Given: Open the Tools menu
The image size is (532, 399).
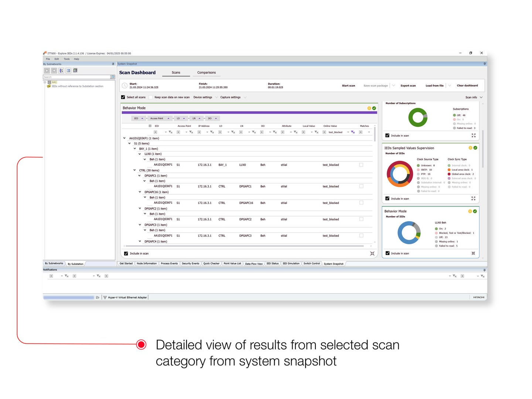Looking at the screenshot, I should coord(66,59).
